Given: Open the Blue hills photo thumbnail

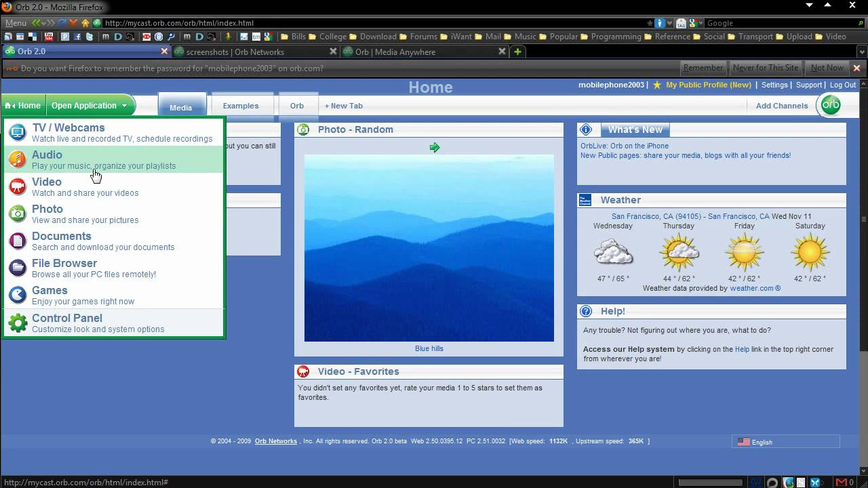Looking at the screenshot, I should coord(429,248).
